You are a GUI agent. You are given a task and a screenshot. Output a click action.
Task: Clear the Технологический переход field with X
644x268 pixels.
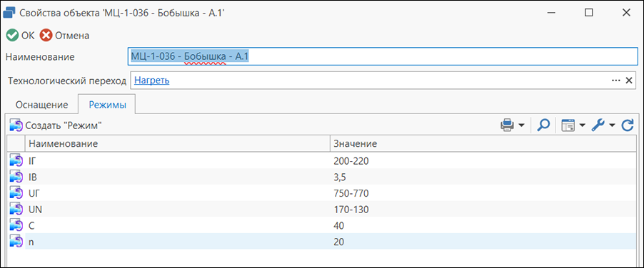click(628, 81)
